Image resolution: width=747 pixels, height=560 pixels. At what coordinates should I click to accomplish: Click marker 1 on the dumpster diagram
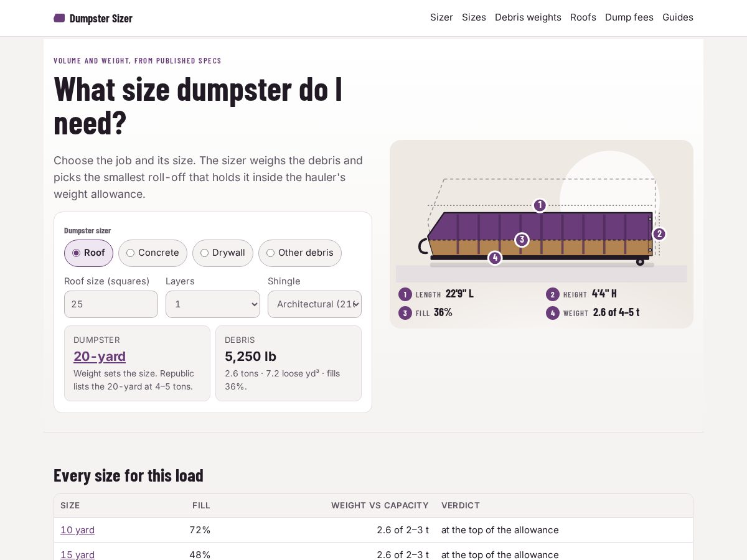click(x=540, y=205)
